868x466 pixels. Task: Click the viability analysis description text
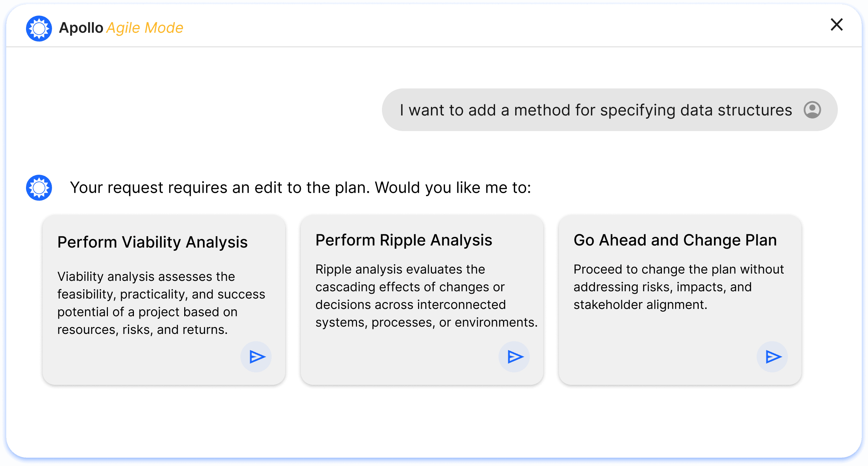tap(161, 303)
